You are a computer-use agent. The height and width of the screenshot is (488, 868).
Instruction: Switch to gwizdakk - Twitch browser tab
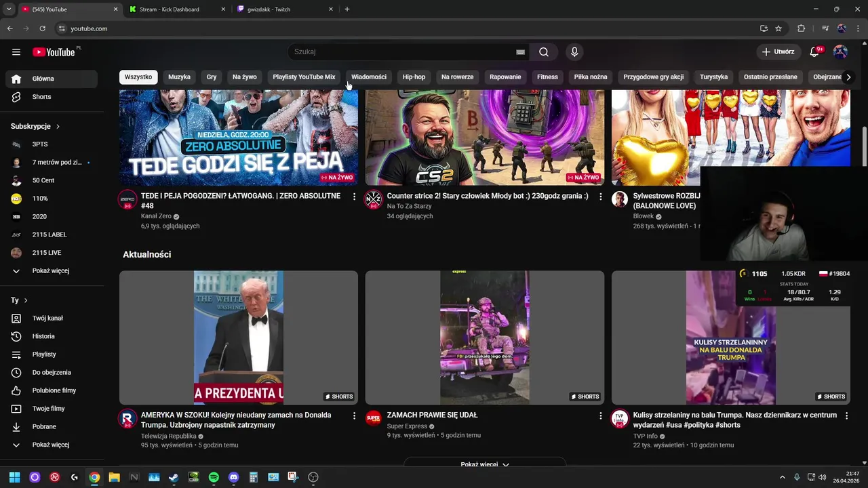point(285,9)
